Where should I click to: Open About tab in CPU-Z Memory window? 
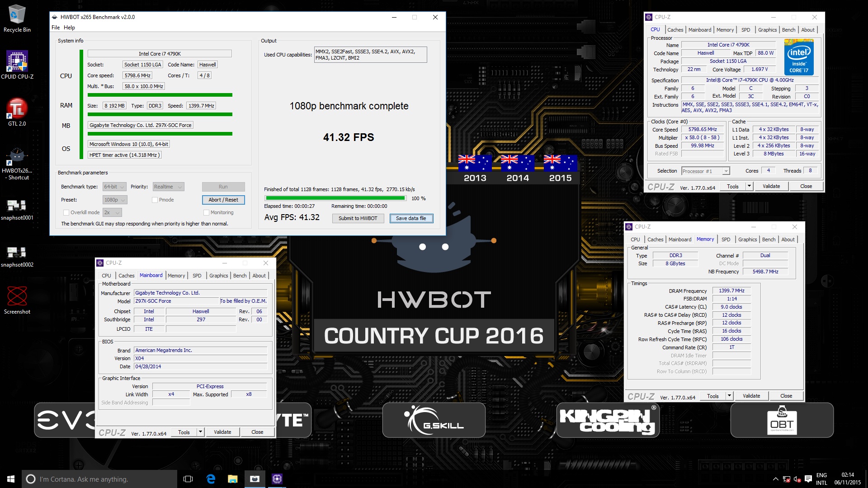tap(788, 239)
